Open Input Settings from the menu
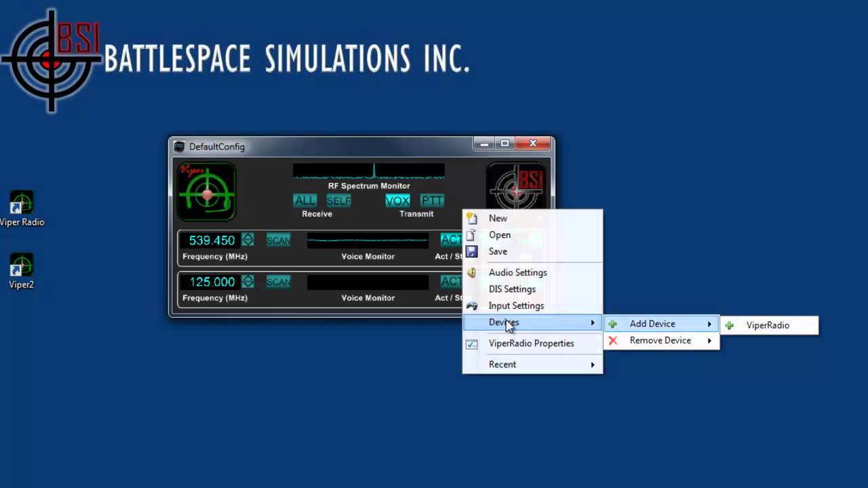The image size is (868, 488). click(x=532, y=306)
